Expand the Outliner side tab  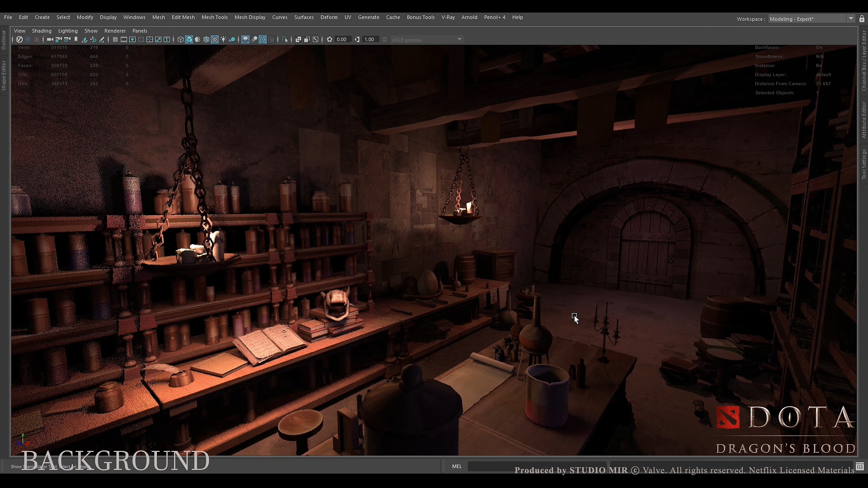(x=4, y=40)
